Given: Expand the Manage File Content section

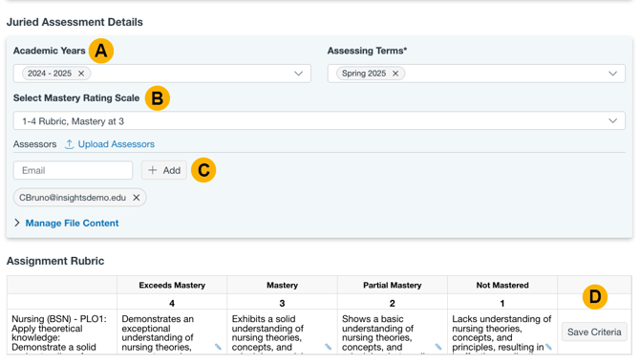Looking at the screenshot, I should (x=17, y=223).
